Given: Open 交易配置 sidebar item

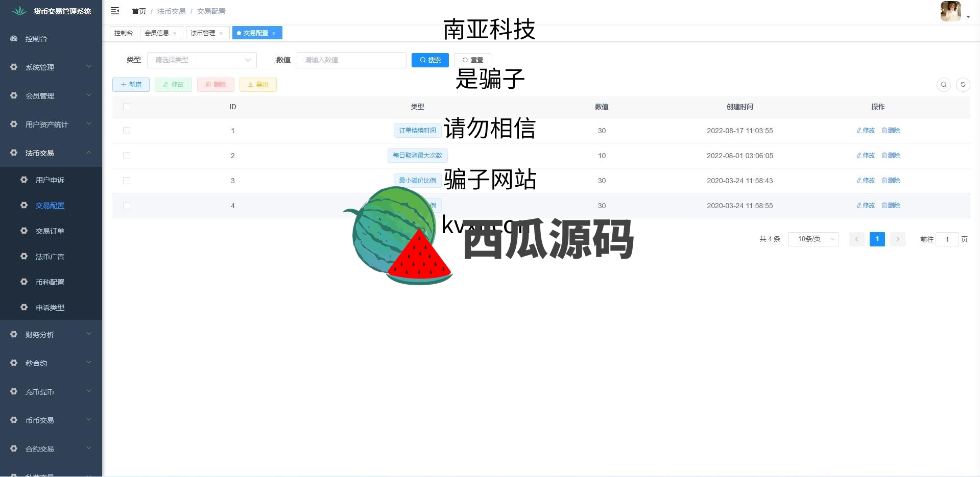Looking at the screenshot, I should point(51,205).
